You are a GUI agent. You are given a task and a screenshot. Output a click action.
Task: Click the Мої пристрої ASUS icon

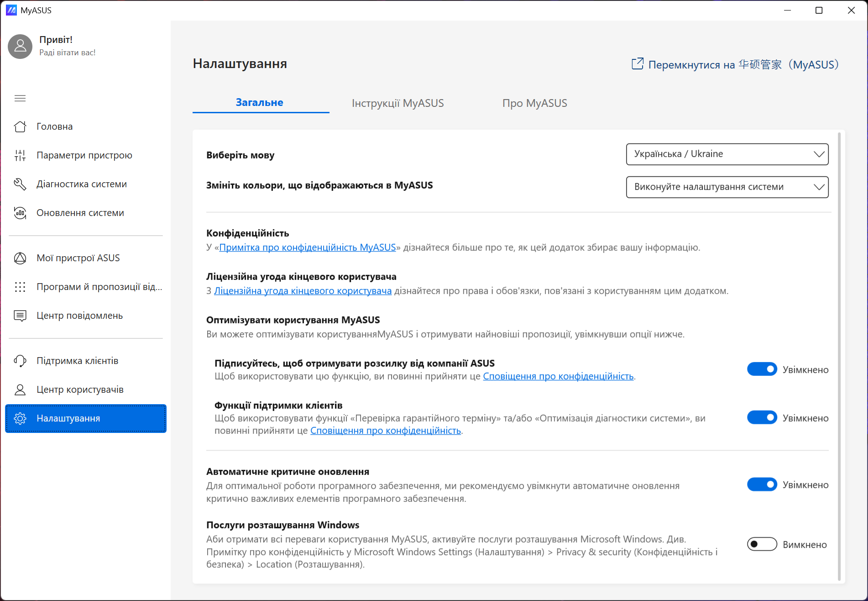point(20,258)
